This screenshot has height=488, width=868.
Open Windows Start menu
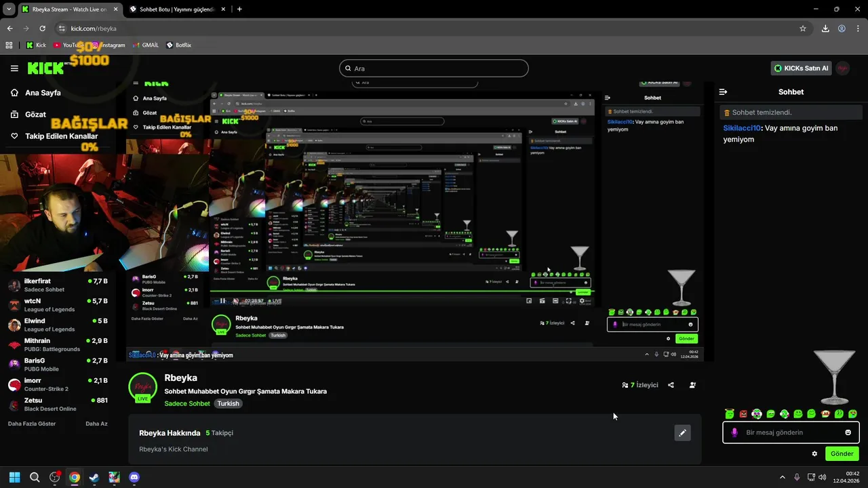[x=15, y=477]
